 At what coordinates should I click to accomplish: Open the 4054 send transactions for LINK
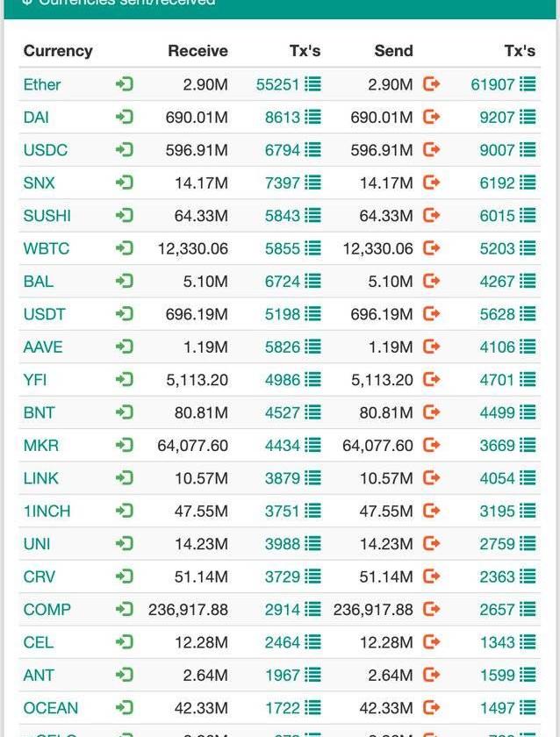497,478
